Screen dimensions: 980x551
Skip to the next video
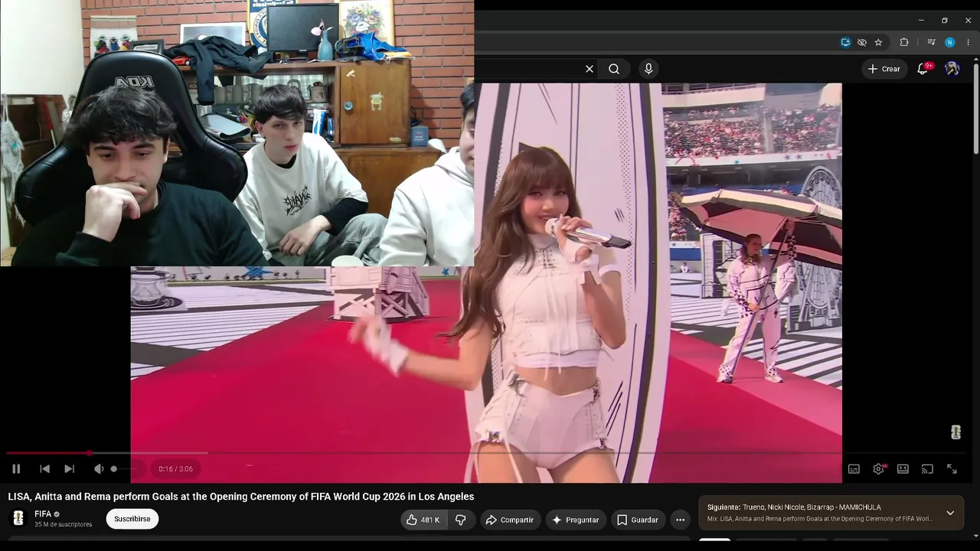click(69, 469)
